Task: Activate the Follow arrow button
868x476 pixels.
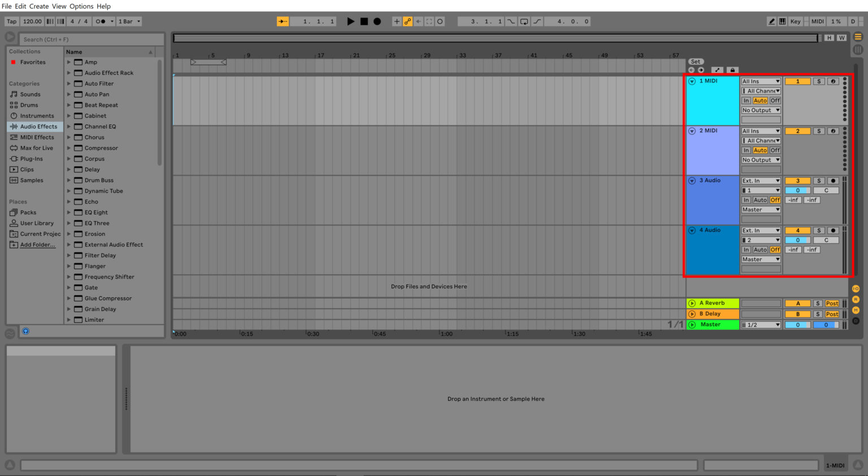Action: 419,21
